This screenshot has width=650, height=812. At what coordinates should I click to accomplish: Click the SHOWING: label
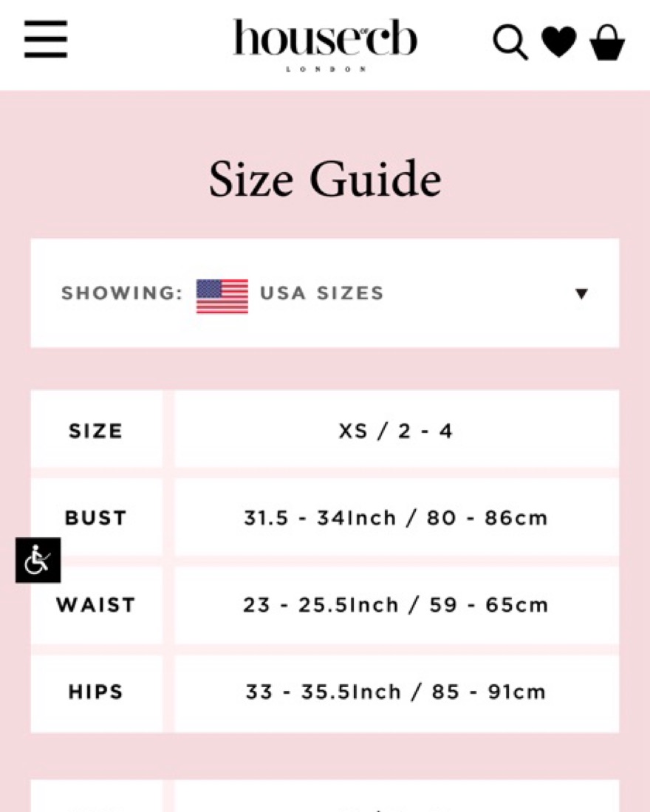click(121, 293)
